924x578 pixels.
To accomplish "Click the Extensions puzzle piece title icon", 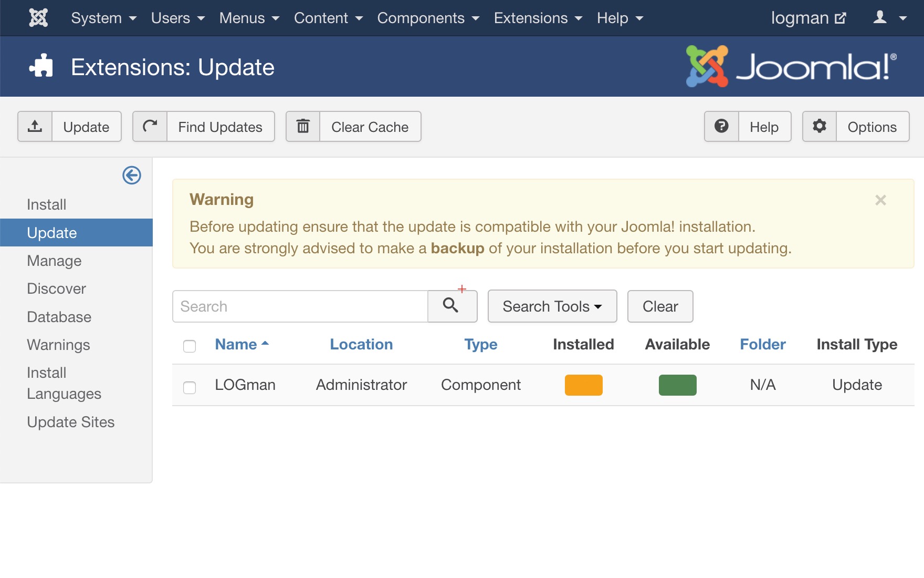I will point(41,66).
